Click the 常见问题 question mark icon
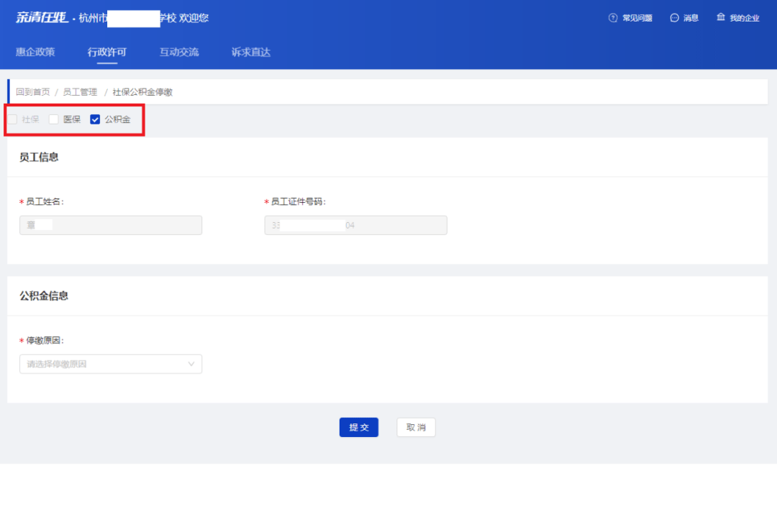 [x=613, y=18]
